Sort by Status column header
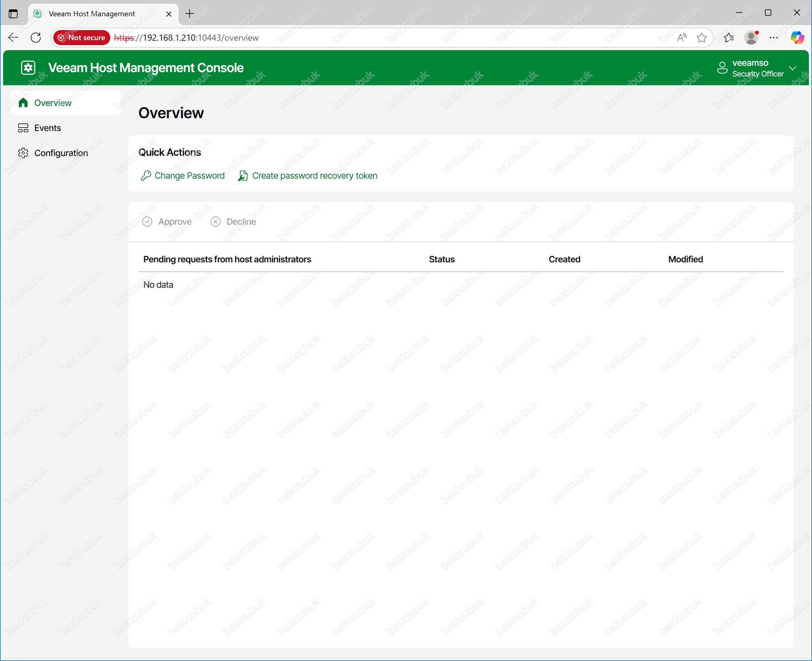Viewport: 812px width, 661px height. 442,259
